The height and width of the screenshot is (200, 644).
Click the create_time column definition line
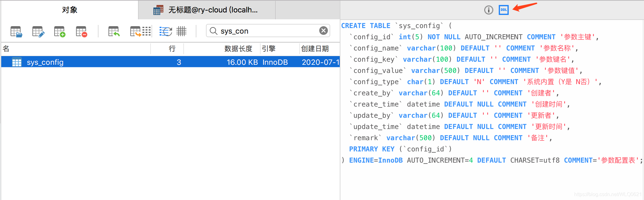(x=459, y=104)
